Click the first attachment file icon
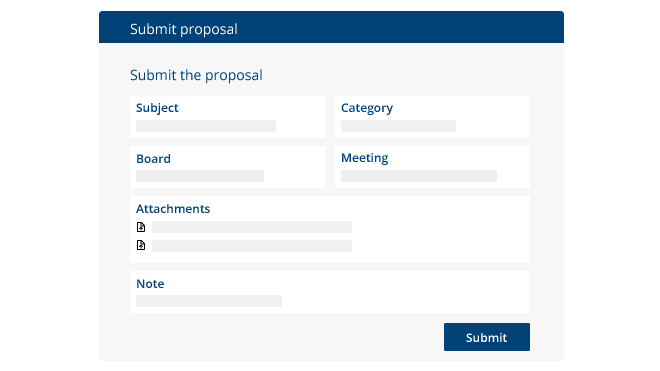The width and height of the screenshot is (660, 371). pyautogui.click(x=141, y=227)
